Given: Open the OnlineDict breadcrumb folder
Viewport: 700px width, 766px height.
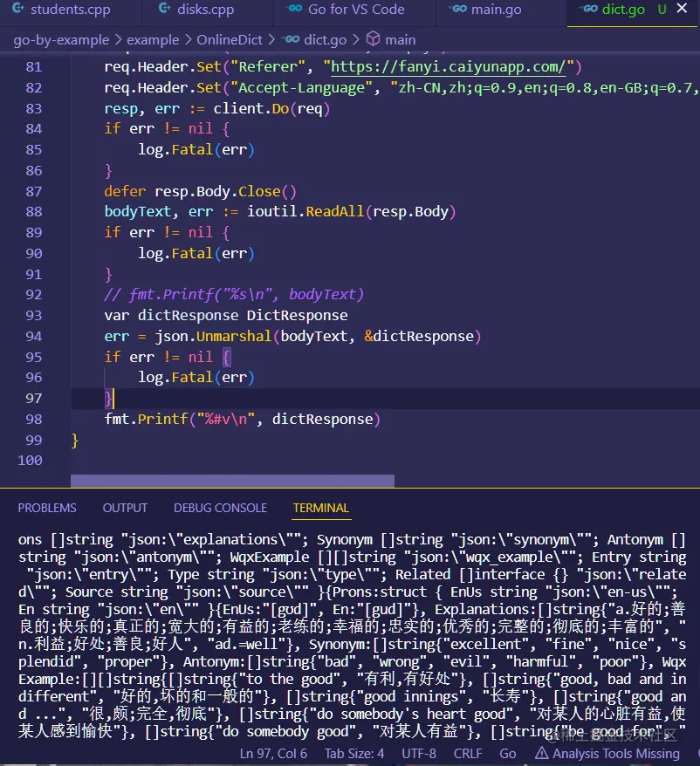Looking at the screenshot, I should [230, 39].
